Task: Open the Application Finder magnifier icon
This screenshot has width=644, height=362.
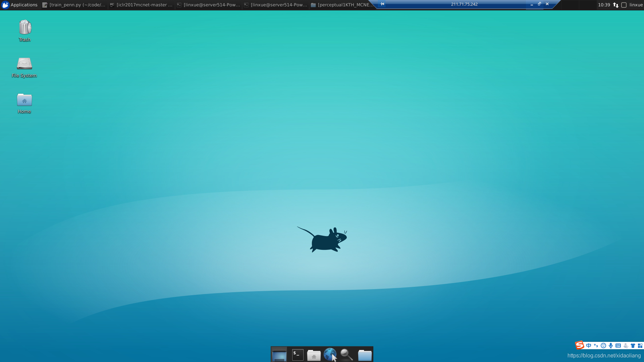Action: (346, 355)
